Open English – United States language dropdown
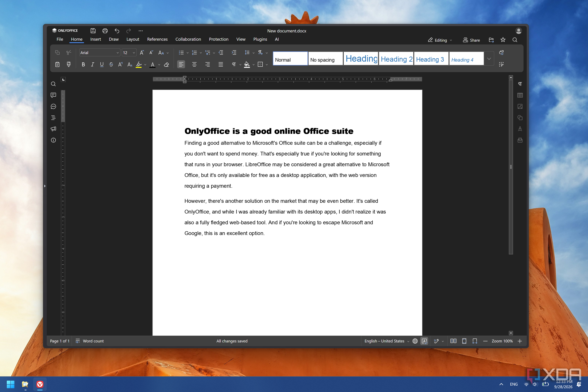The width and height of the screenshot is (588, 392). coord(387,341)
